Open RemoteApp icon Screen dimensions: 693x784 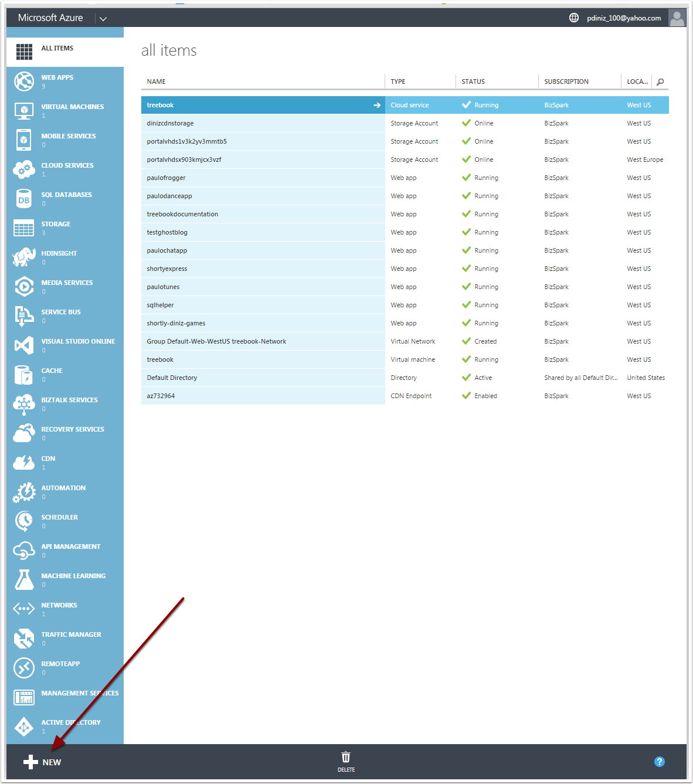click(x=24, y=668)
